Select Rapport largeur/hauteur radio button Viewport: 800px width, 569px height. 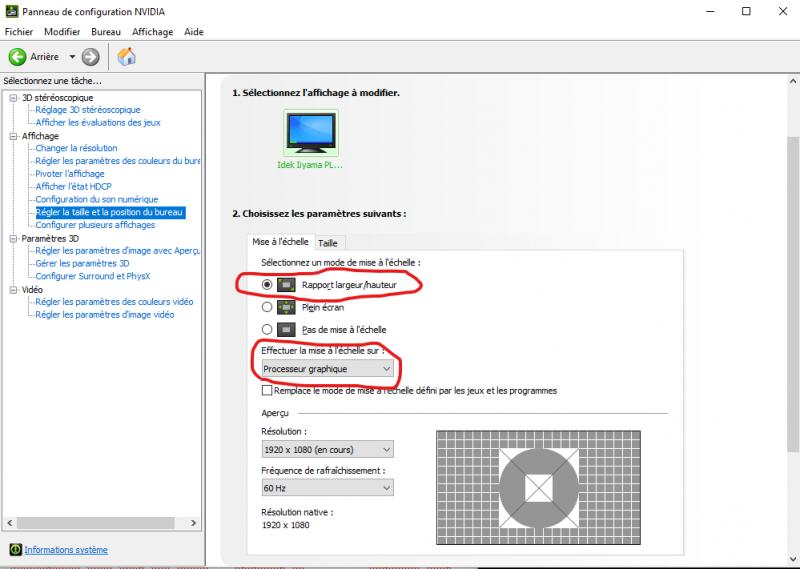point(267,285)
